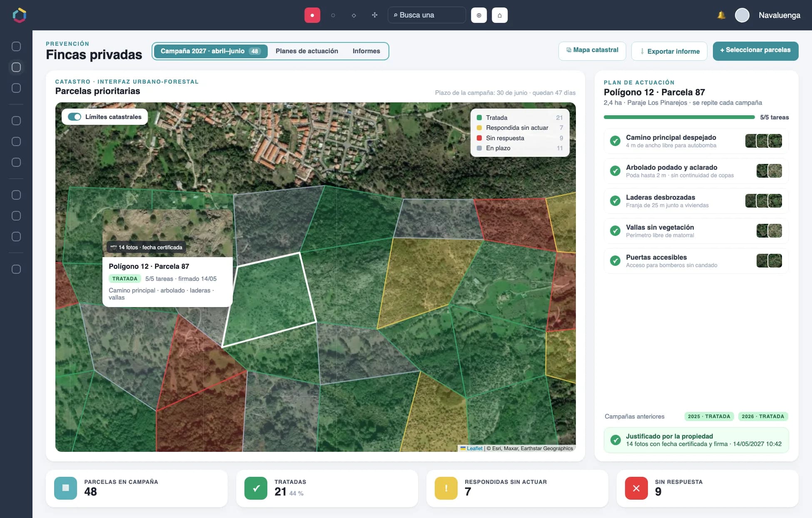Click the red X Sin respuesta card icon
This screenshot has height=518, width=812.
pos(636,488)
